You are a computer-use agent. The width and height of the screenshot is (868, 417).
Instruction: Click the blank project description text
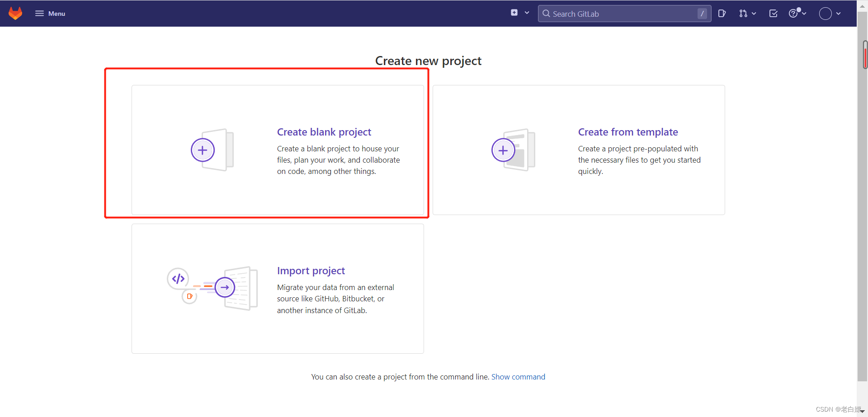click(339, 160)
